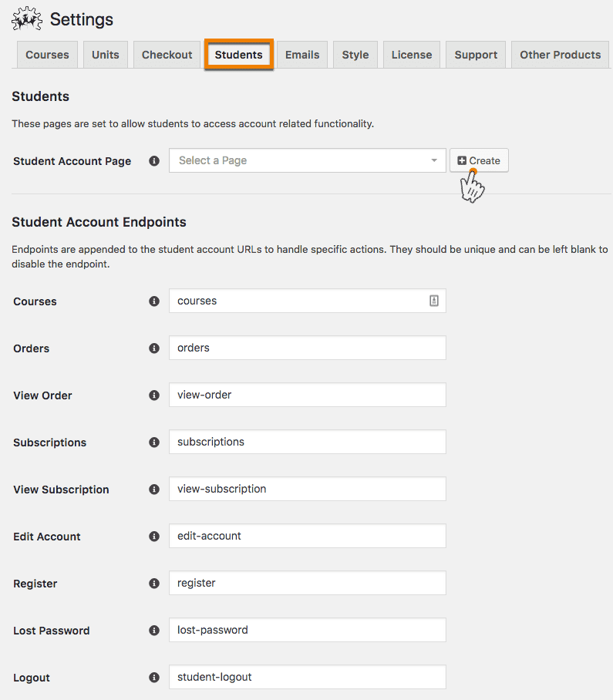Click the info icon beside Student Account Page
Image resolution: width=613 pixels, height=700 pixels.
point(154,160)
